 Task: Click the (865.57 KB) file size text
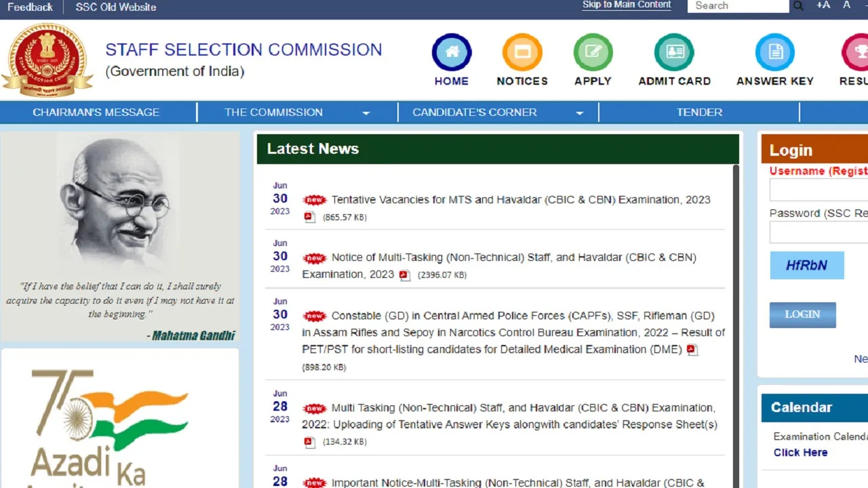pos(344,218)
